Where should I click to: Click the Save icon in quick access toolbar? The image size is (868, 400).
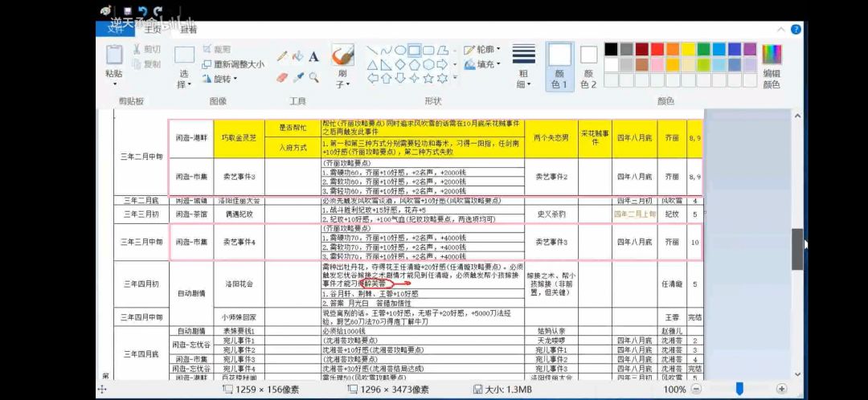[127, 11]
